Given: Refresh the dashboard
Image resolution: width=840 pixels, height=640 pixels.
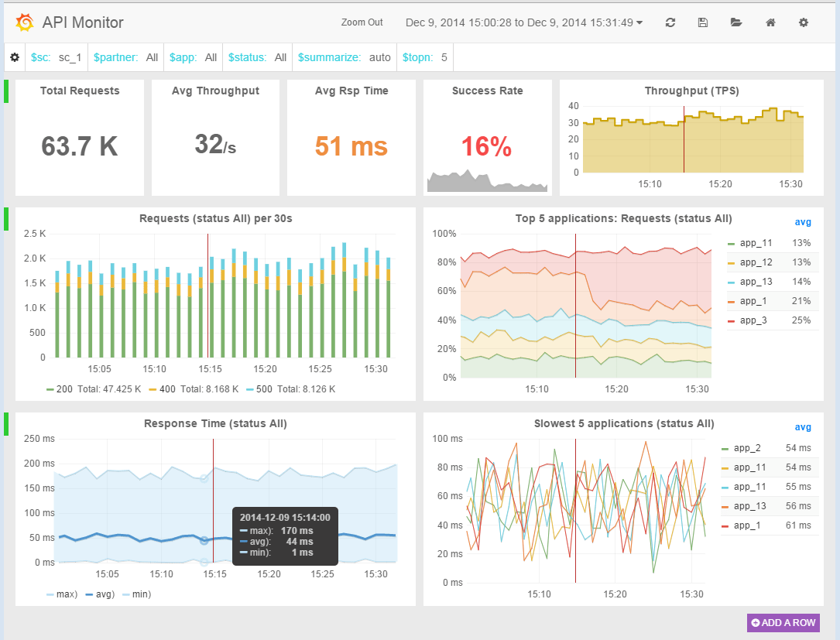Looking at the screenshot, I should pos(670,22).
